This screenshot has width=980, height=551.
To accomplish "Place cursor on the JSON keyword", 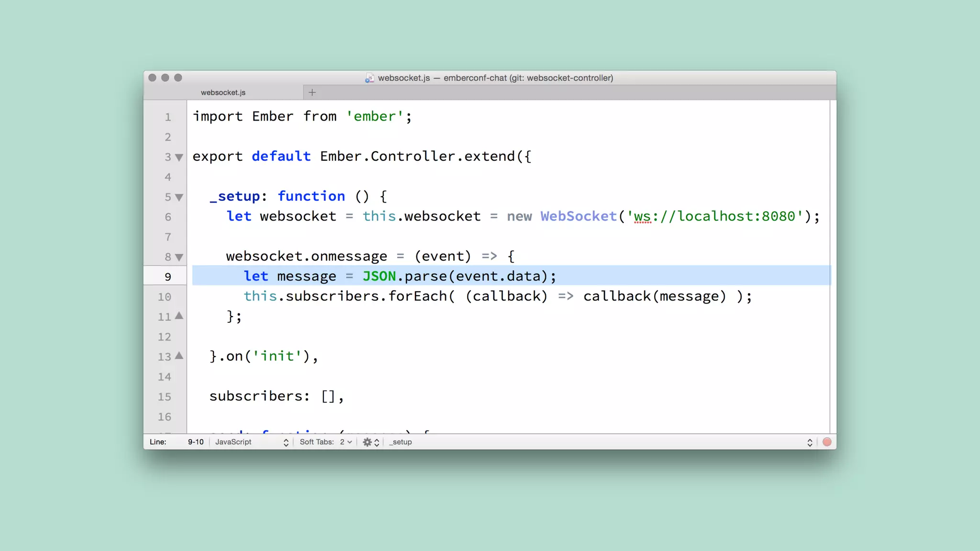I will pos(379,276).
